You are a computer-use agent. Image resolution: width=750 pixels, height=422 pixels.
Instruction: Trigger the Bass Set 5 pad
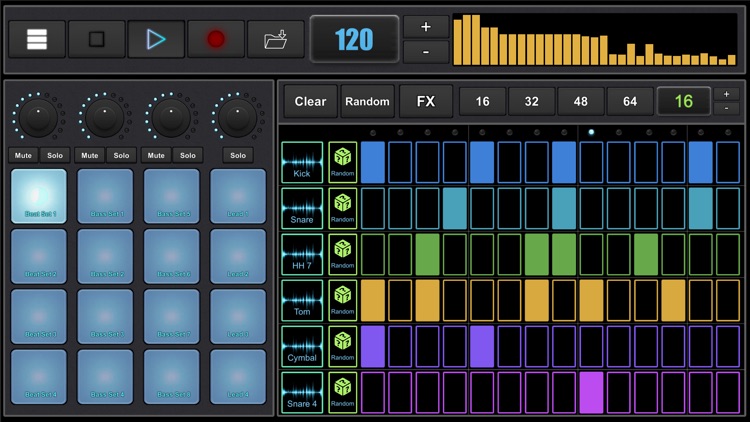(x=172, y=196)
